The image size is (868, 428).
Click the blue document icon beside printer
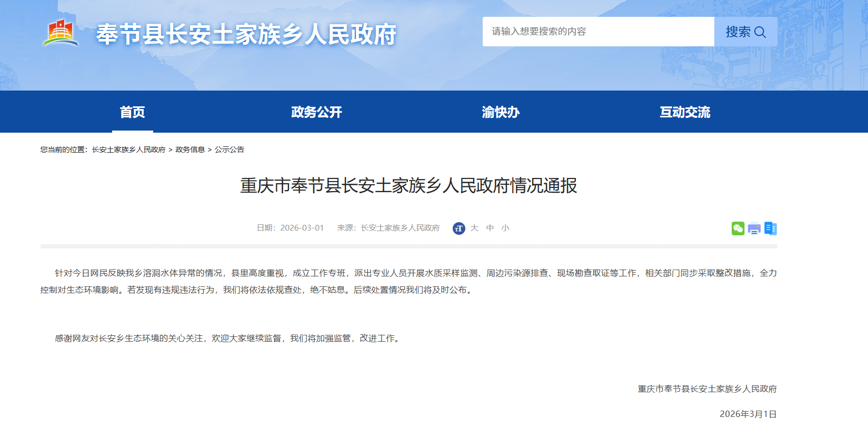[771, 228]
